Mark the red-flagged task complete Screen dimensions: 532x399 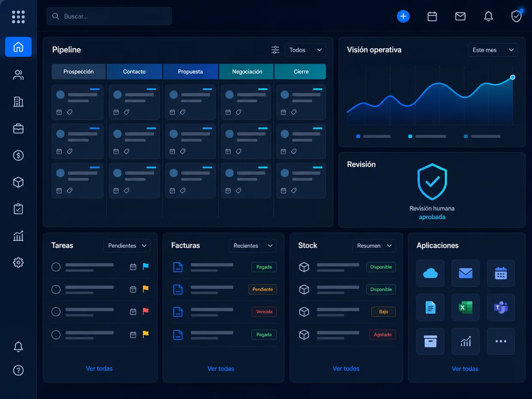click(x=56, y=312)
